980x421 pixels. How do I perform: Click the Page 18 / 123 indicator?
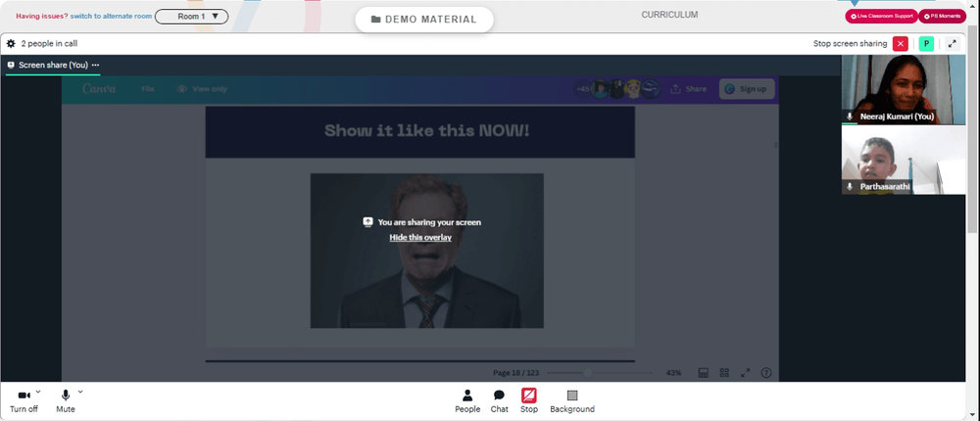click(515, 373)
